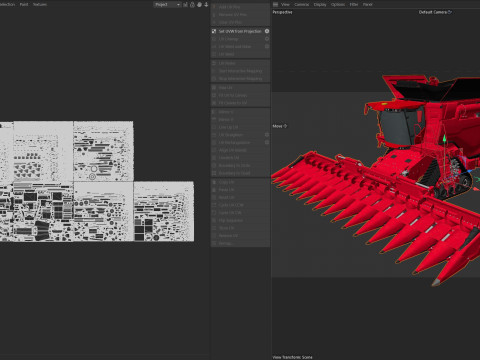Viewport: 480px width, 360px height.
Task: Choose Clear UV Pins entry
Action: [240, 22]
